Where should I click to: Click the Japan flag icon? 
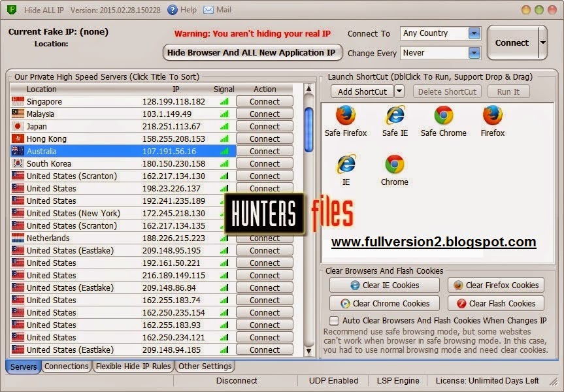pyautogui.click(x=18, y=126)
